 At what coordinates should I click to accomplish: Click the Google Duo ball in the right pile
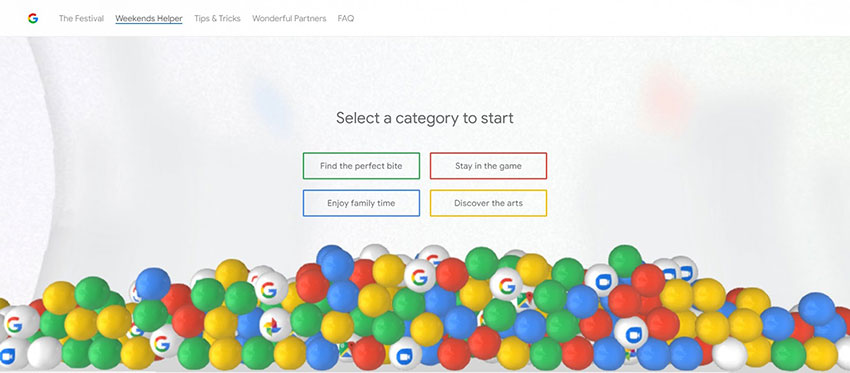click(x=631, y=333)
